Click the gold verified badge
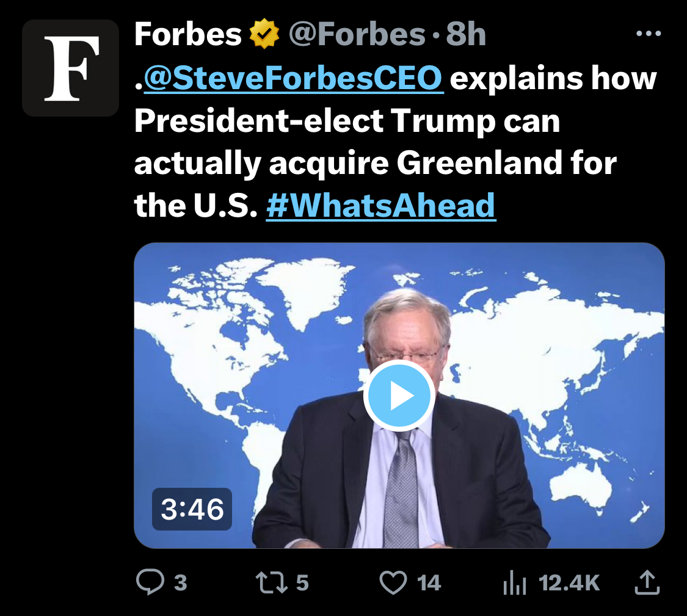The width and height of the screenshot is (687, 616). coord(264,35)
